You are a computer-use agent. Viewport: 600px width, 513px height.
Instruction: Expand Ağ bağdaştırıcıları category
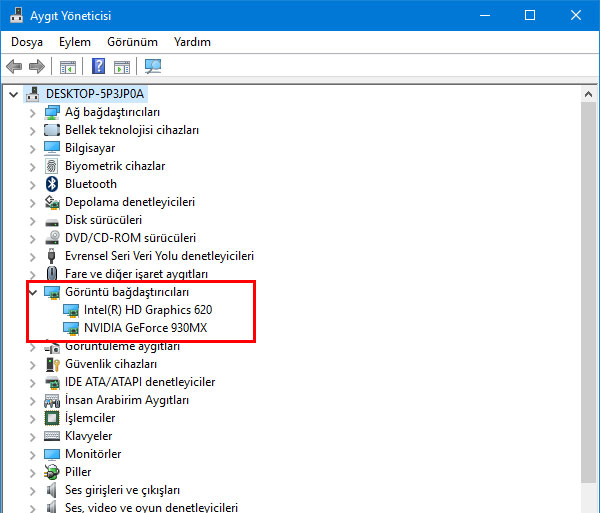33,112
